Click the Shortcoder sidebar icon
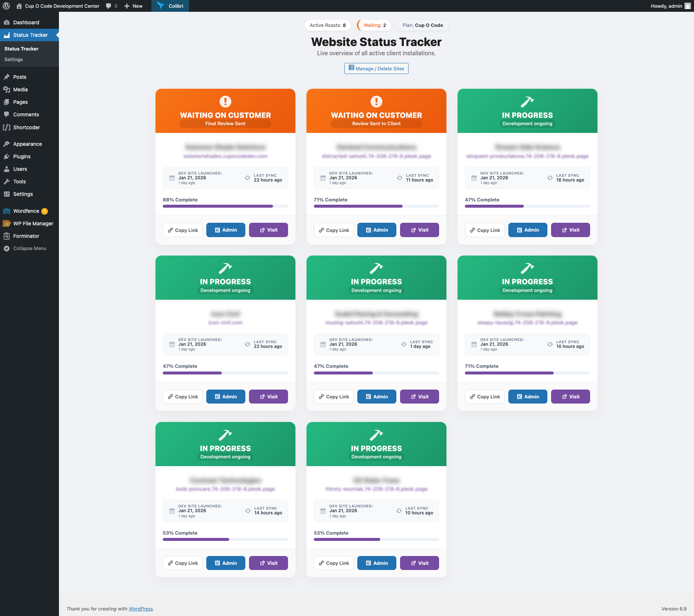Image resolution: width=694 pixels, height=616 pixels. coord(7,127)
